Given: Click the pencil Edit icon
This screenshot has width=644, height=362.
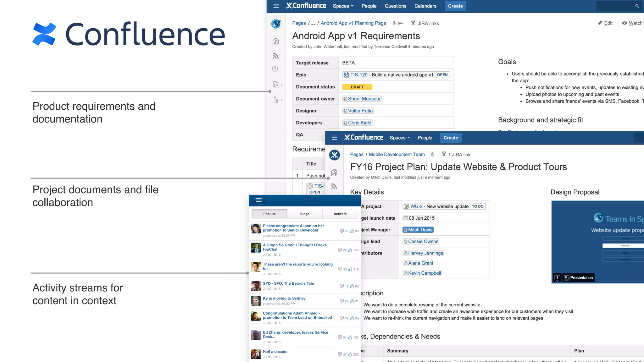Looking at the screenshot, I should tap(600, 23).
